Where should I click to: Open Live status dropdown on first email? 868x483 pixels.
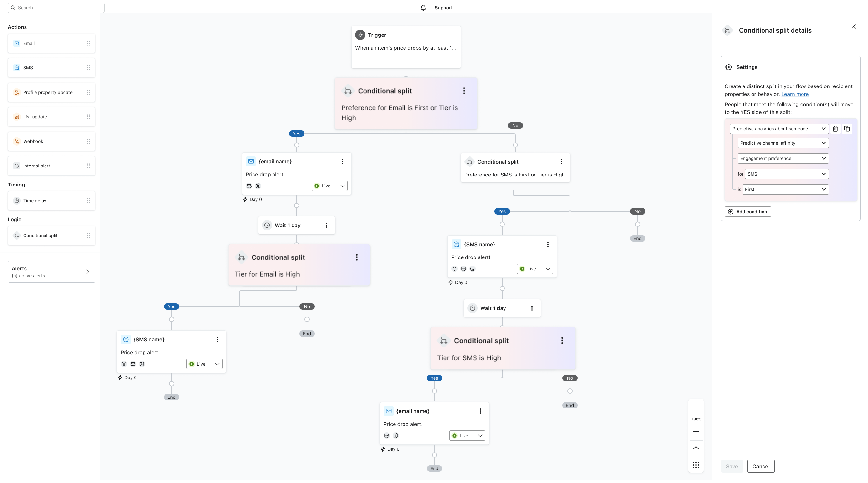coord(329,186)
